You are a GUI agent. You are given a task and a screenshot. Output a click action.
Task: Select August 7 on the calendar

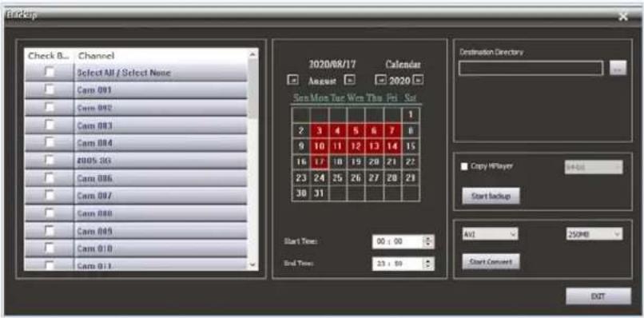pos(392,131)
